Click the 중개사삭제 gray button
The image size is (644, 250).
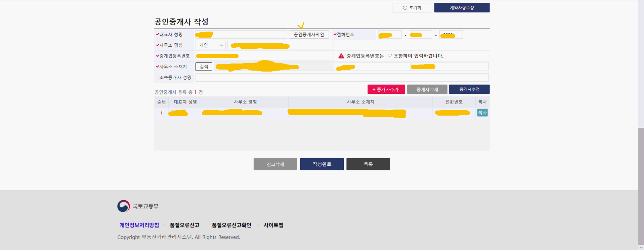[427, 89]
